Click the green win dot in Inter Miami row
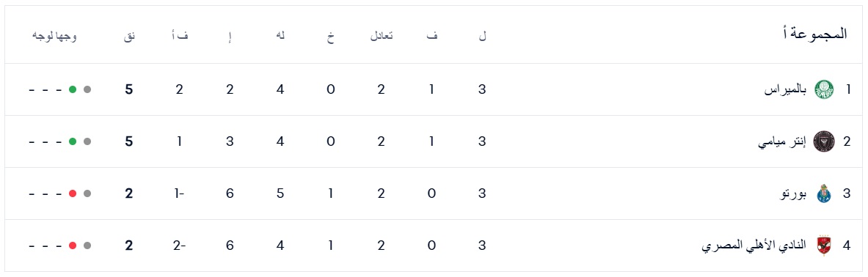Image resolution: width=868 pixels, height=277 pixels. (73, 141)
